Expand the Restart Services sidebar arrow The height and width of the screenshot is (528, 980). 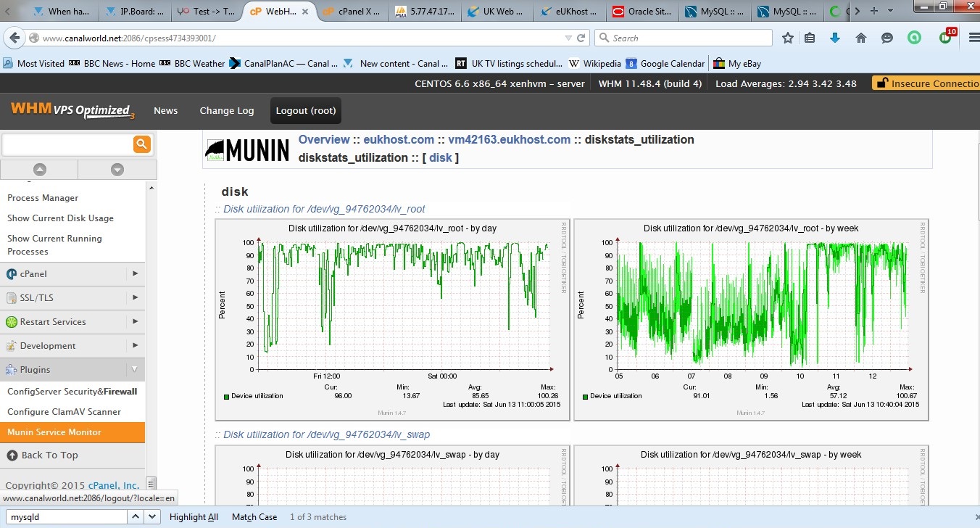click(135, 322)
